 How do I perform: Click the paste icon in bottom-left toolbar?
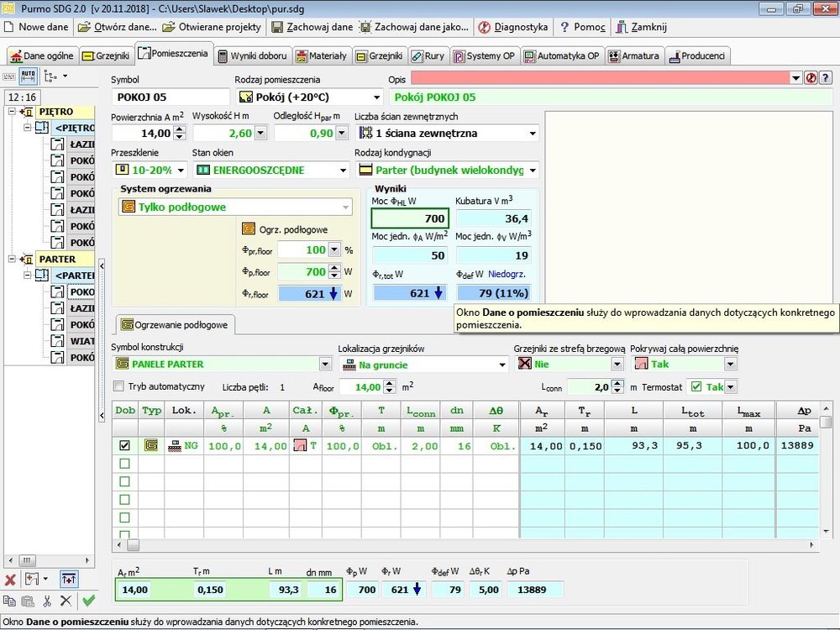pos(29,601)
